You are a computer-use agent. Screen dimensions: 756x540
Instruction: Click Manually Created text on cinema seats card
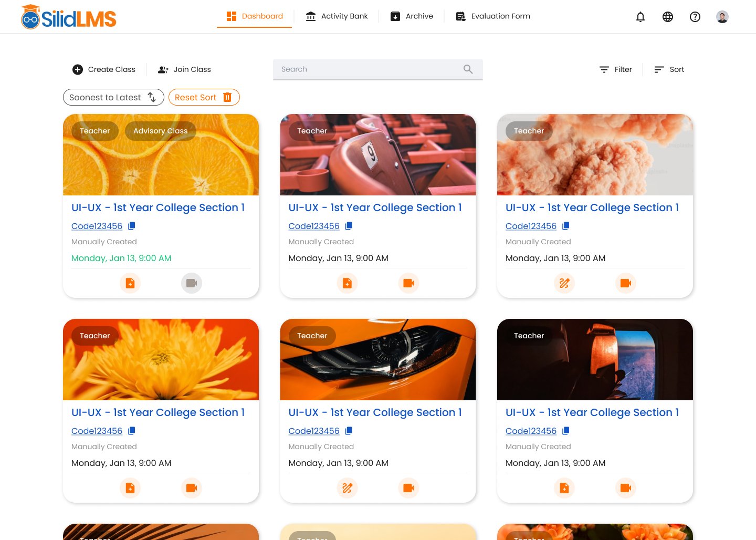(321, 242)
